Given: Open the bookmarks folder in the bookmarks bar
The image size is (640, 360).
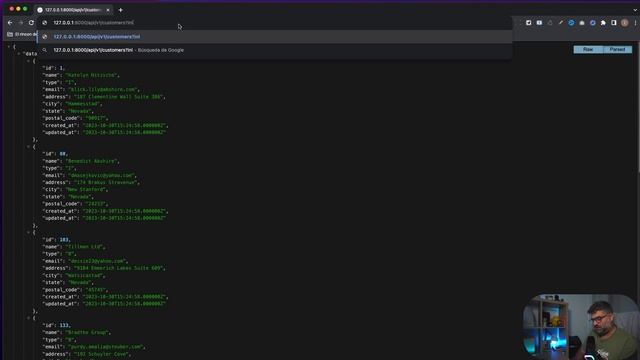Looking at the screenshot, I should (x=22, y=34).
